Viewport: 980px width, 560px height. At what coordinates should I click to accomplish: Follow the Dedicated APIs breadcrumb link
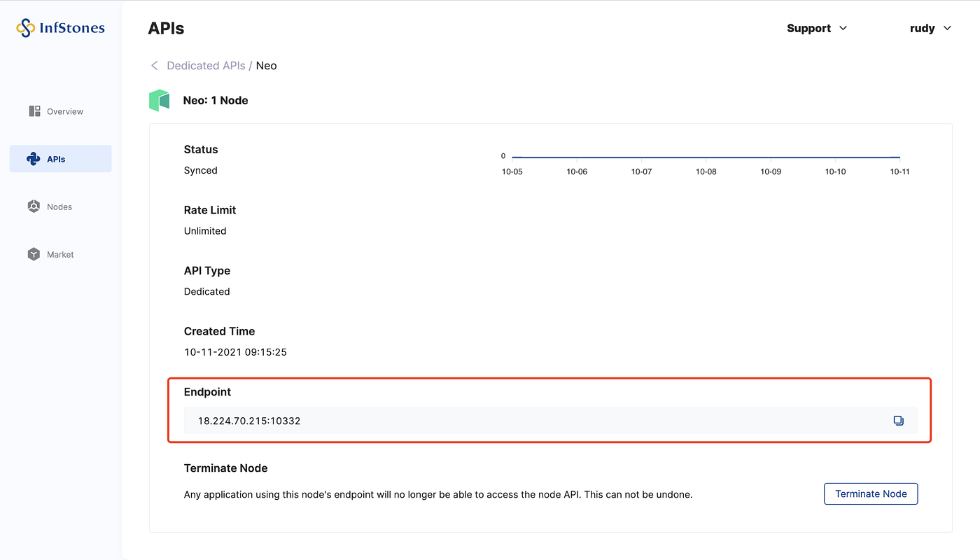click(206, 66)
